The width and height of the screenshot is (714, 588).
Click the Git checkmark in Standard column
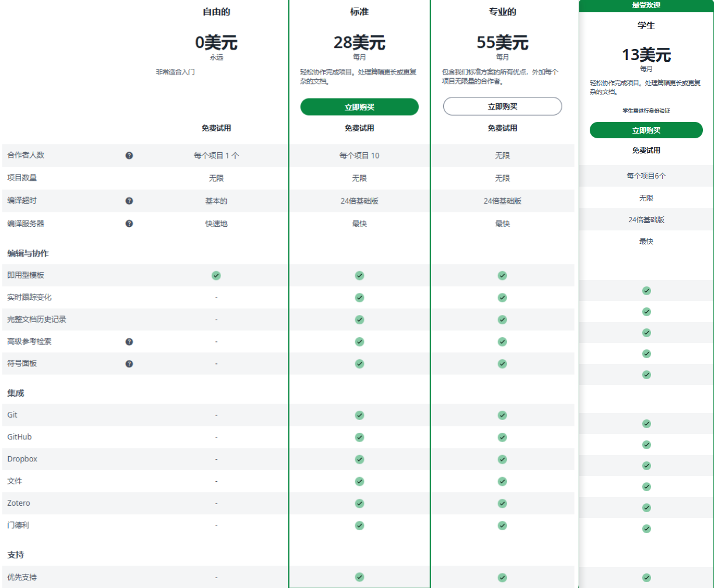tap(360, 415)
